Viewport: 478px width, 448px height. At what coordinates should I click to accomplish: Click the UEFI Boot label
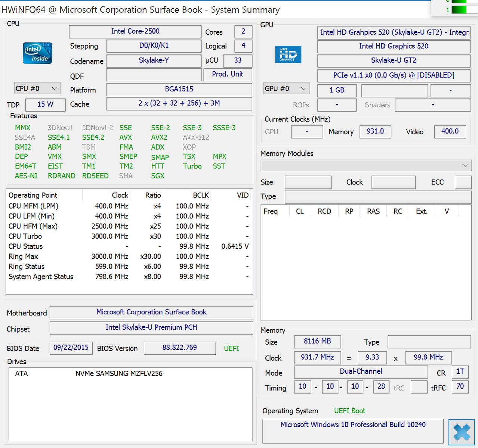[x=350, y=411]
